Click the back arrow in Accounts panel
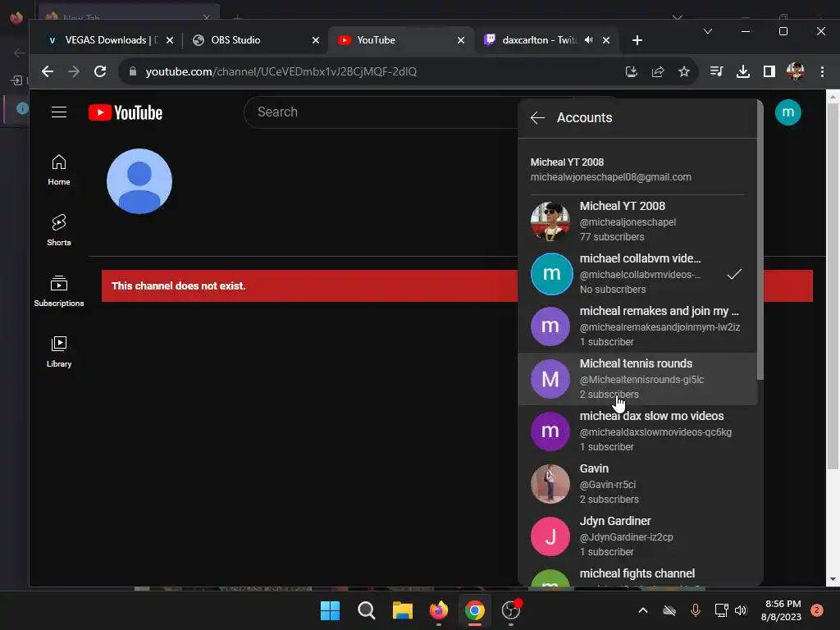This screenshot has height=630, width=840. click(x=537, y=118)
